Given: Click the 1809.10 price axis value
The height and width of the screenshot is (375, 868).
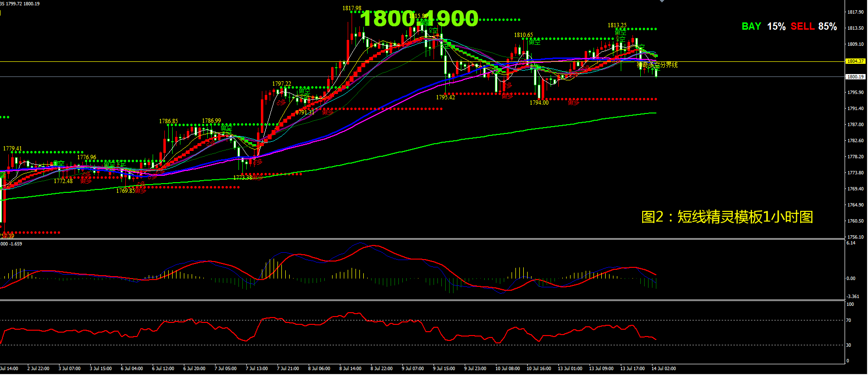Looking at the screenshot, I should [856, 44].
